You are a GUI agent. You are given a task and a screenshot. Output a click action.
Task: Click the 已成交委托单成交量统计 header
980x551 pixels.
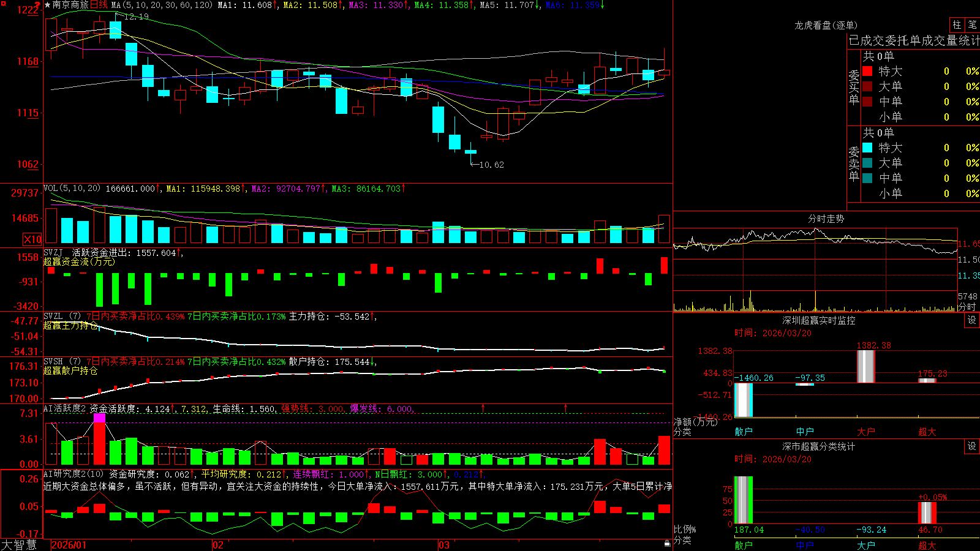pos(914,40)
